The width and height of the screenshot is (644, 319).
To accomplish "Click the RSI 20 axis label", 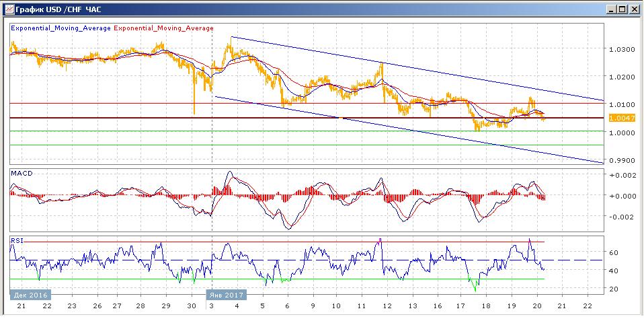I will click(x=614, y=289).
